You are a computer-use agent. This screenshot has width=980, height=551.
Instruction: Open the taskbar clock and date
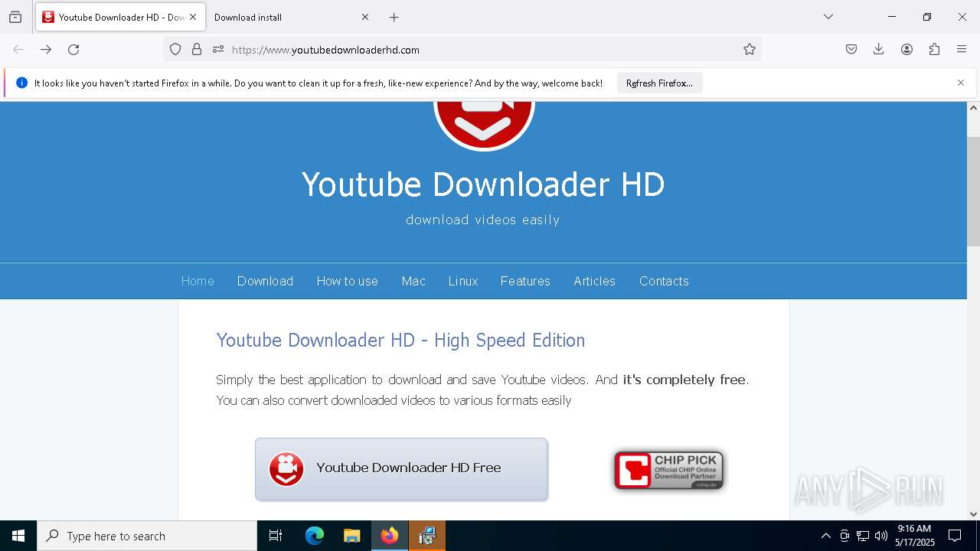click(x=915, y=536)
